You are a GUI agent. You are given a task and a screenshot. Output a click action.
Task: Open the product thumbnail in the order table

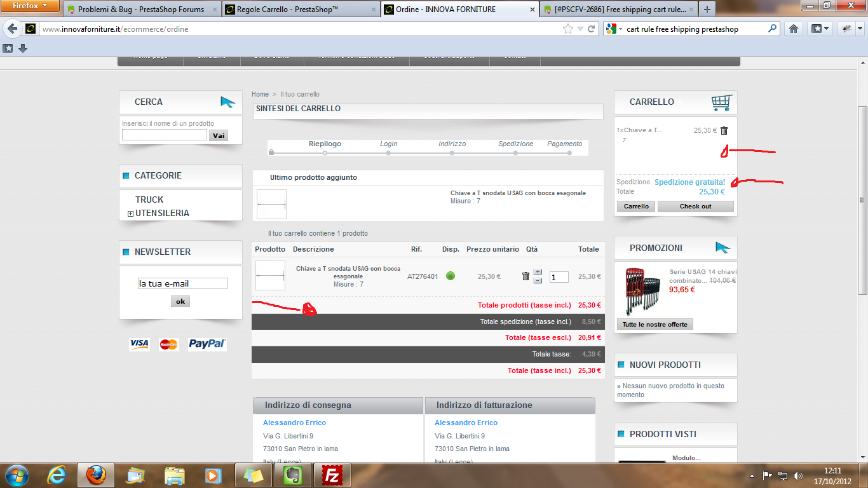[270, 275]
